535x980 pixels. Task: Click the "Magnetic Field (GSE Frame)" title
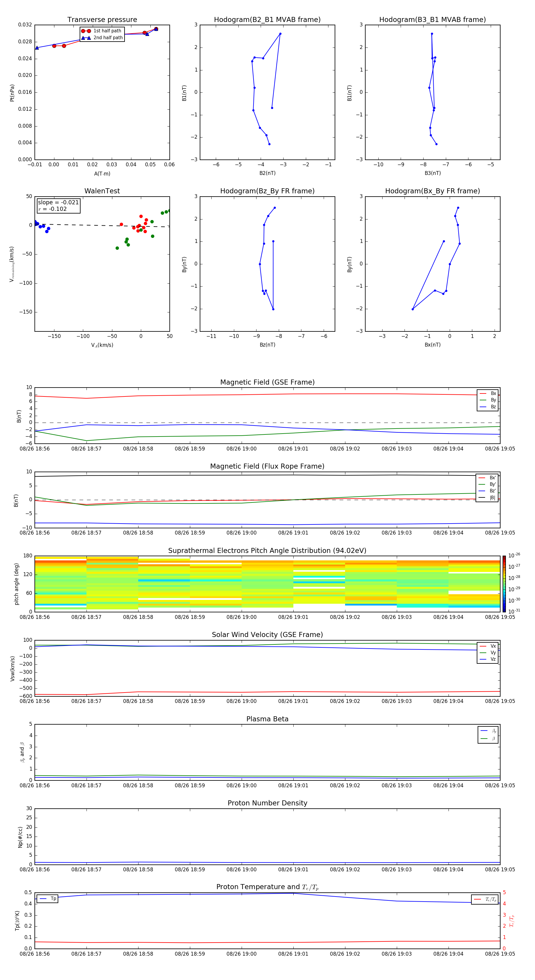(267, 382)
